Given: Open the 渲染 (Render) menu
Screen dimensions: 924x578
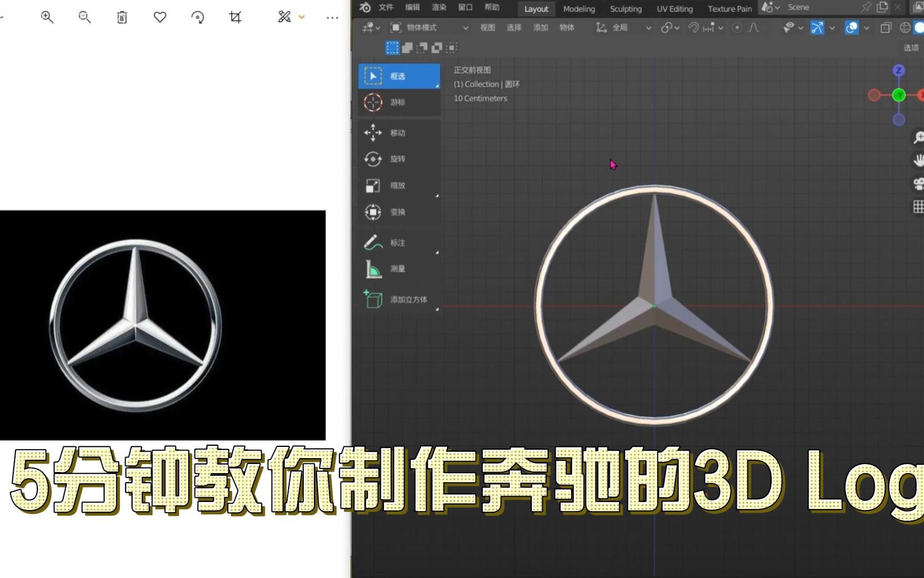Looking at the screenshot, I should pyautogui.click(x=439, y=7).
